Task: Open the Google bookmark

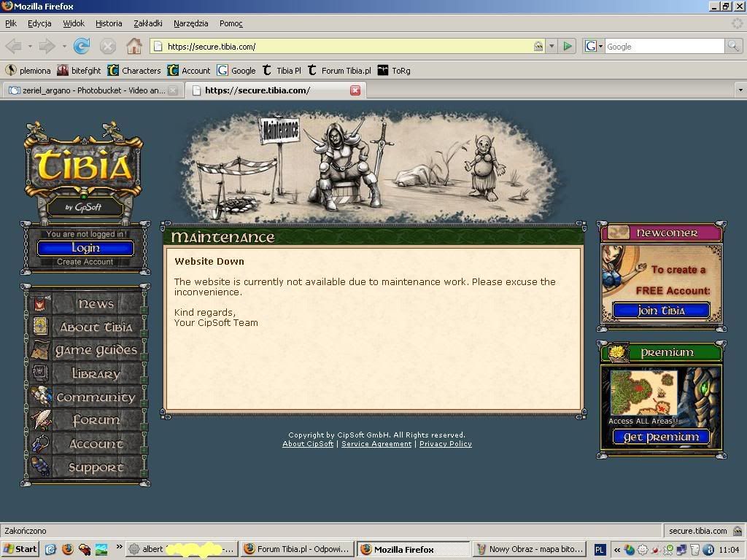Action: 236,71
